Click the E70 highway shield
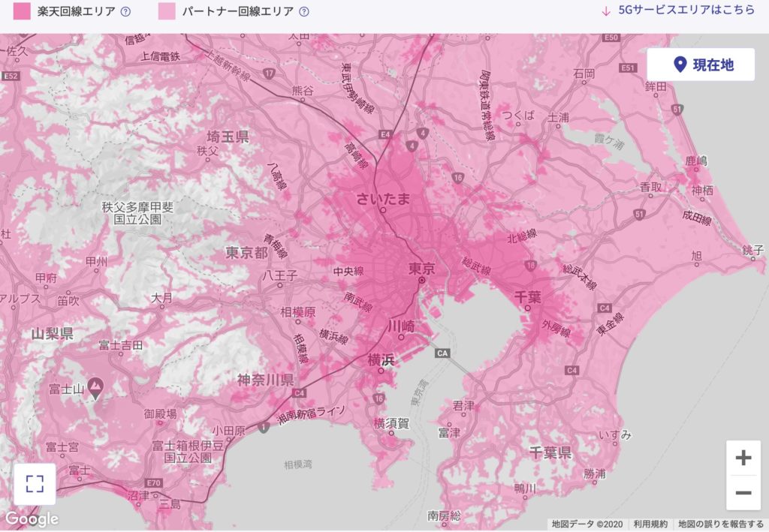The height and width of the screenshot is (532, 769). [x=153, y=483]
